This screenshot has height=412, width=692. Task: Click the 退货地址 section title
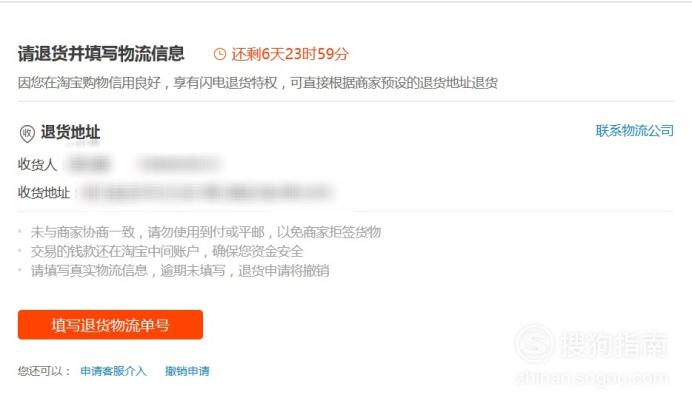coord(71,132)
